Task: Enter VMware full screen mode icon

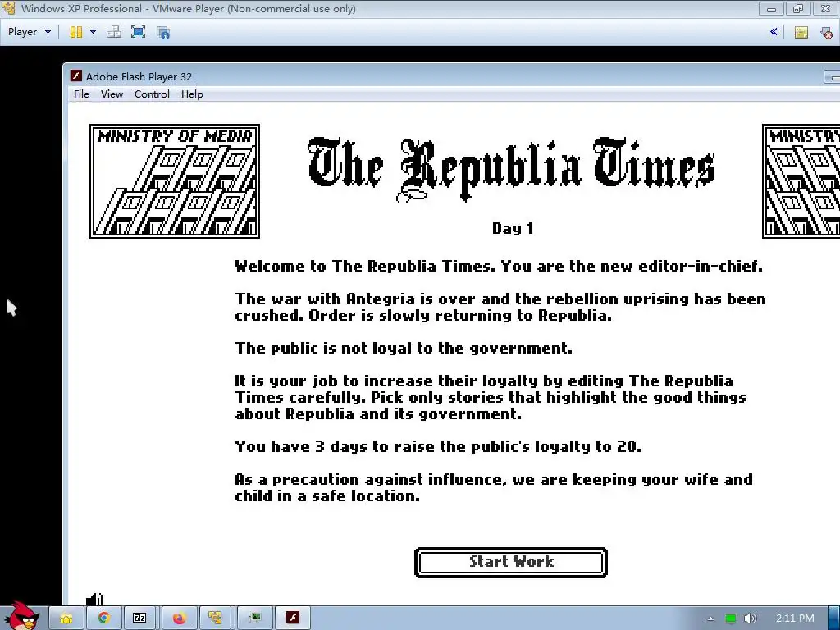Action: pyautogui.click(x=138, y=32)
